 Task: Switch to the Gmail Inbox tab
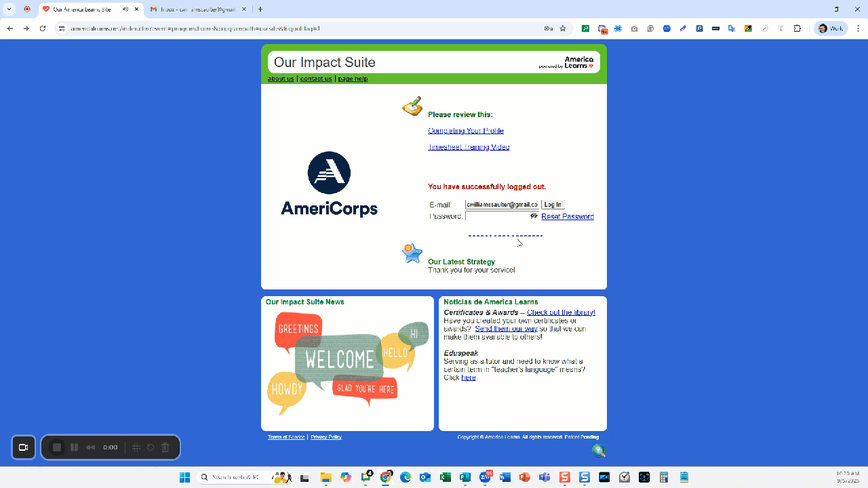pyautogui.click(x=197, y=9)
